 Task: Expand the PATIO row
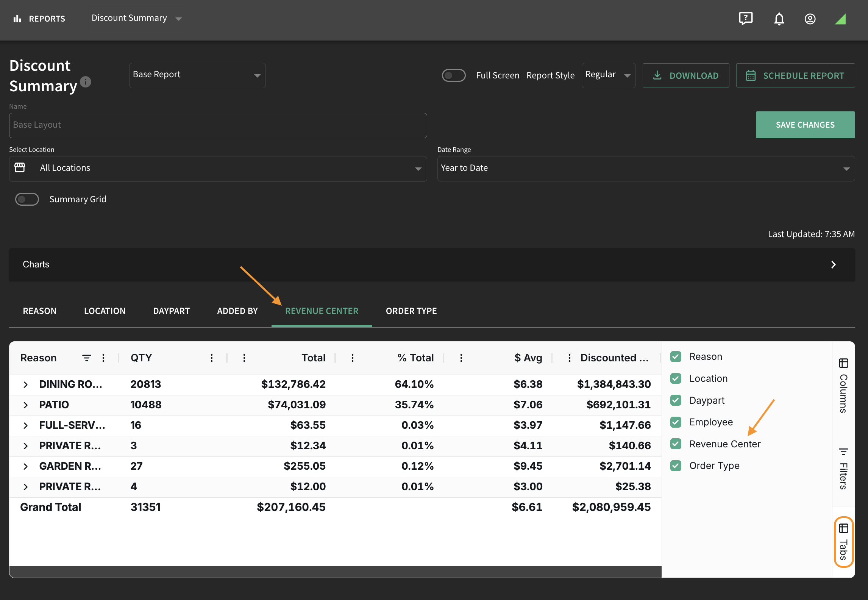point(25,405)
